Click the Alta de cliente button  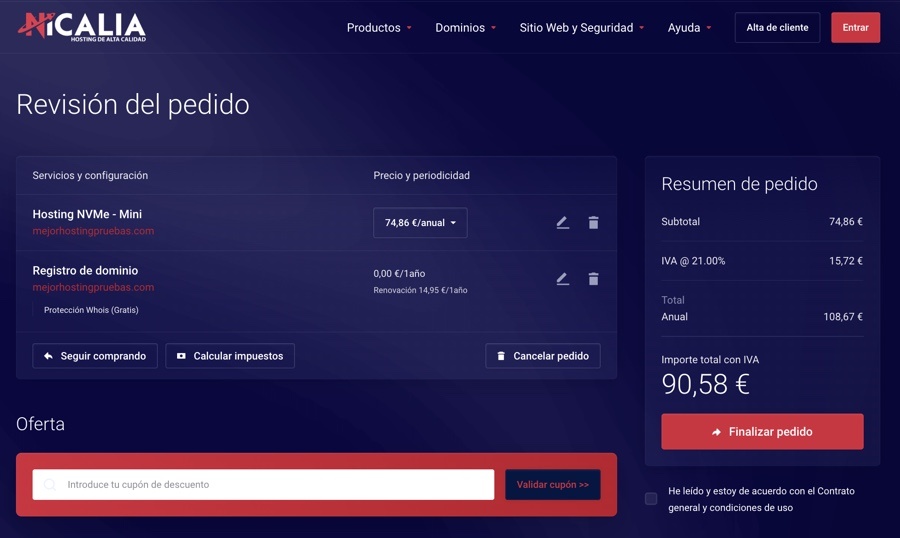pyautogui.click(x=777, y=28)
